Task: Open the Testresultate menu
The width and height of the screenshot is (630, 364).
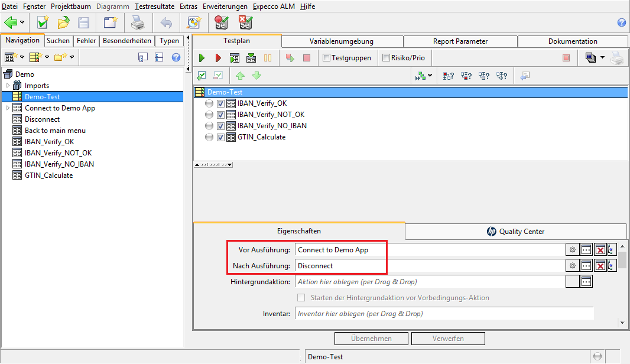Action: point(155,6)
